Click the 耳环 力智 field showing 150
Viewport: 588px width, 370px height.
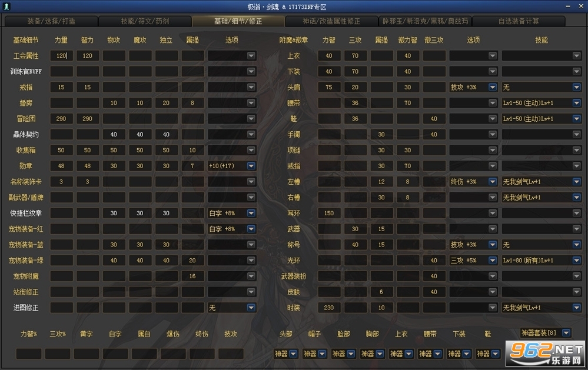coord(329,213)
